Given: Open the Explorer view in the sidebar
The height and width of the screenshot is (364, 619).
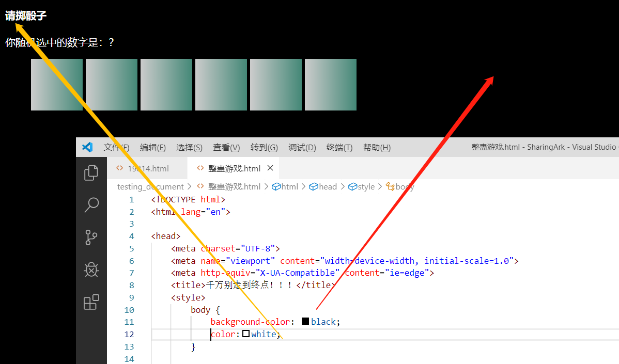Looking at the screenshot, I should 91,173.
